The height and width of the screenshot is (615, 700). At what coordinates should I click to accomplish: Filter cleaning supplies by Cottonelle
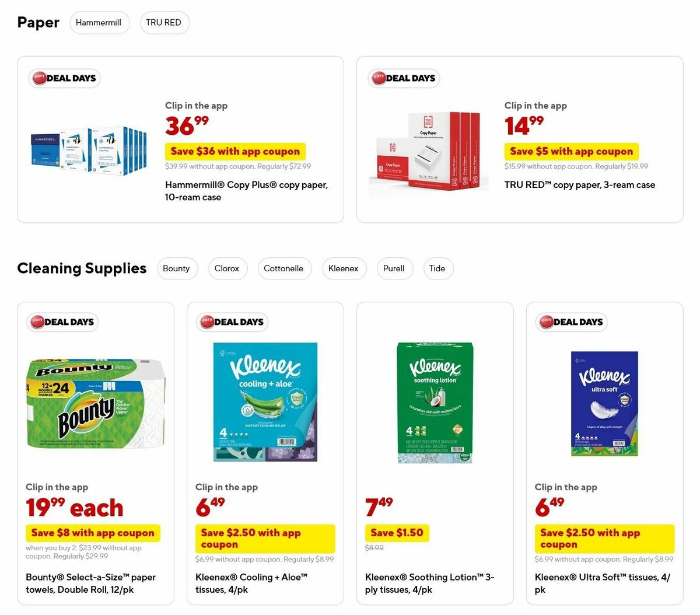point(284,268)
